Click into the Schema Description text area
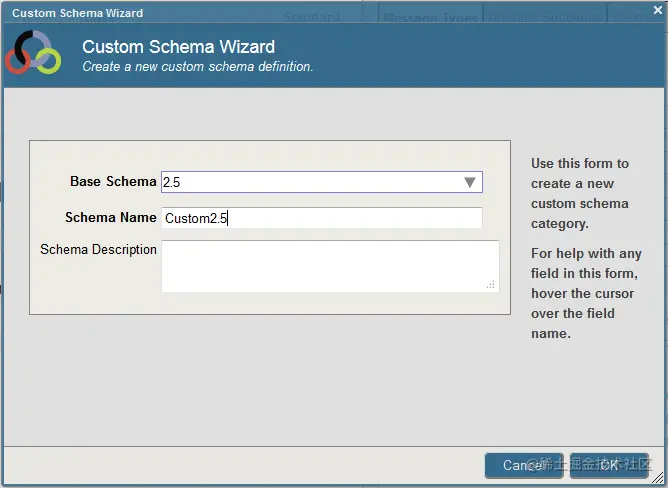 click(330, 266)
